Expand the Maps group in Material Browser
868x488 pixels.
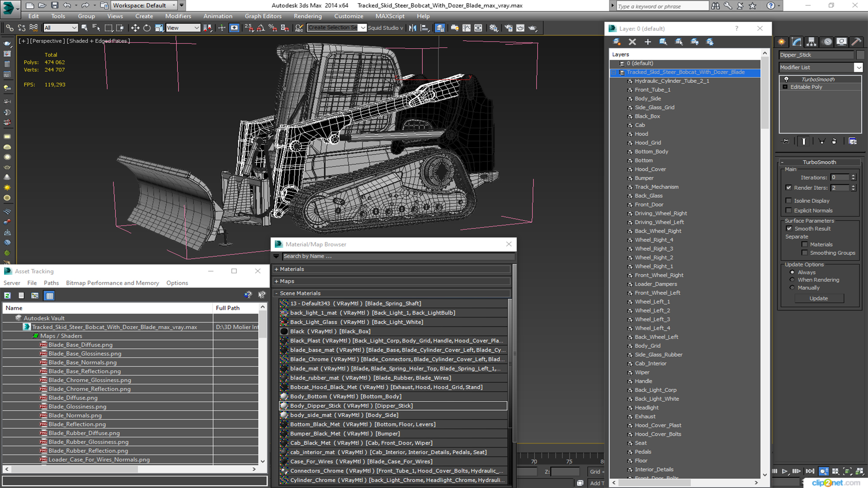pyautogui.click(x=276, y=282)
